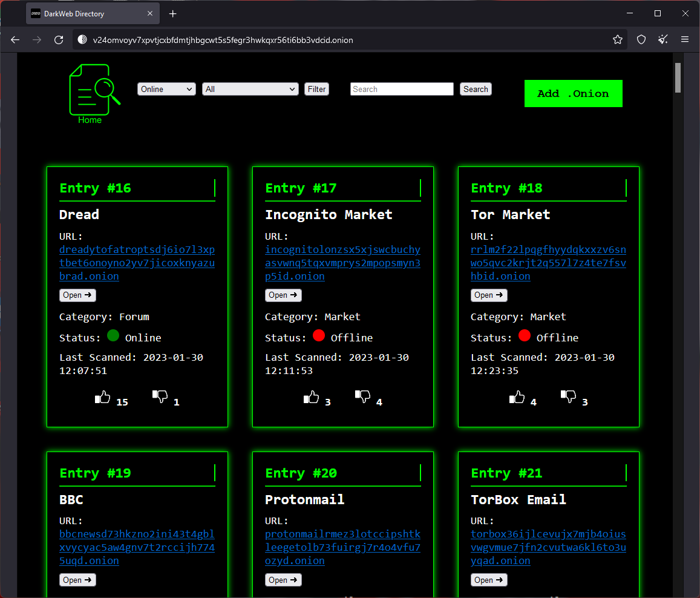Image resolution: width=700 pixels, height=598 pixels.
Task: Bookmark this page with star icon
Action: coord(617,40)
